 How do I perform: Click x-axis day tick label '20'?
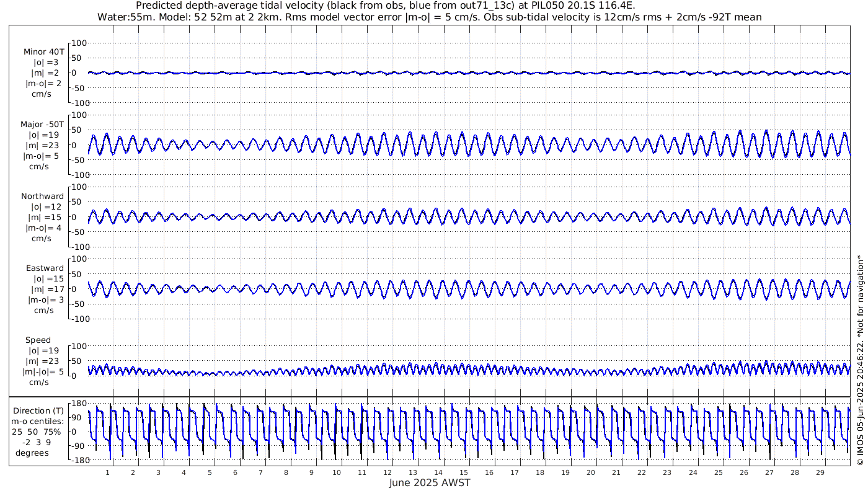591,472
